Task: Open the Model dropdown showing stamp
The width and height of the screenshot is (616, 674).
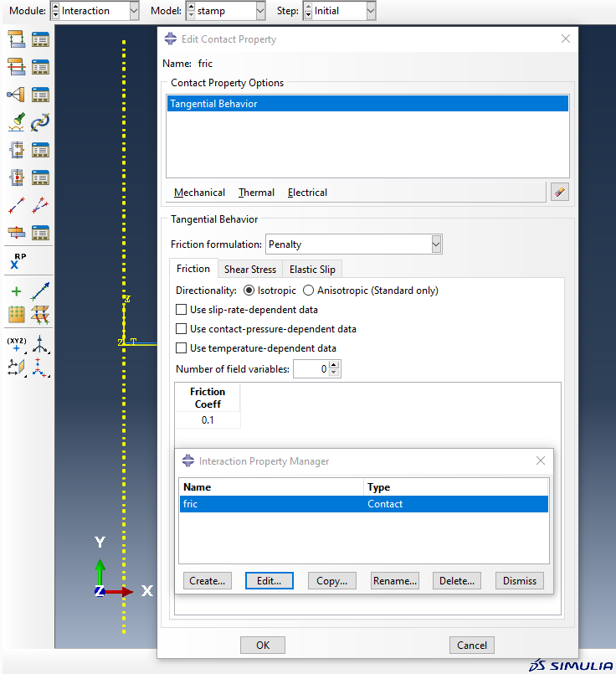Action: (x=260, y=11)
